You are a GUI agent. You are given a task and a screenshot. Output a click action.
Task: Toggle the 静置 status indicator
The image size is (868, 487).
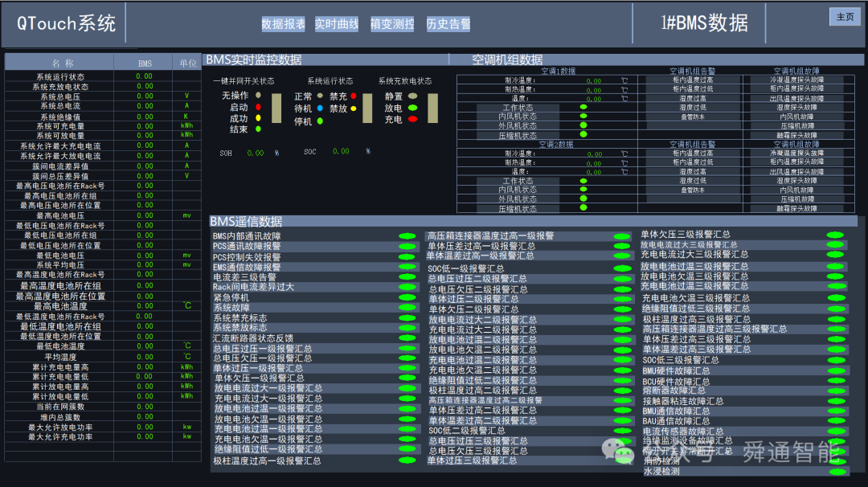411,97
